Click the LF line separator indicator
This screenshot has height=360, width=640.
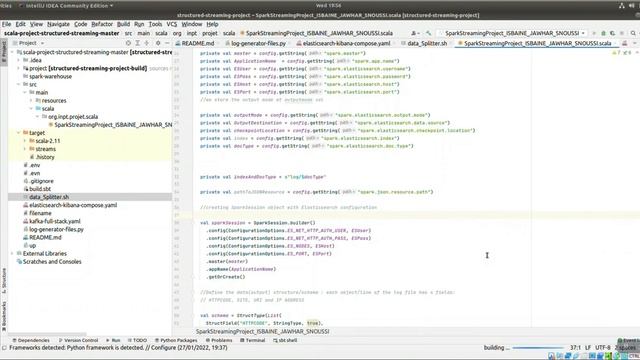[x=588, y=348]
